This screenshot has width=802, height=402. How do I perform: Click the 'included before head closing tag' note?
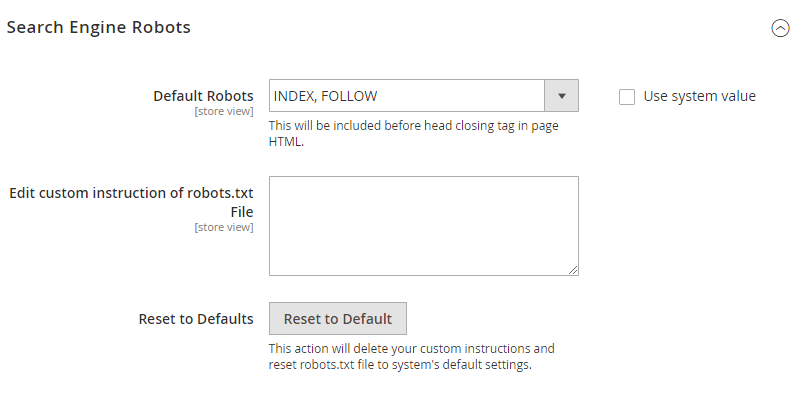(413, 126)
